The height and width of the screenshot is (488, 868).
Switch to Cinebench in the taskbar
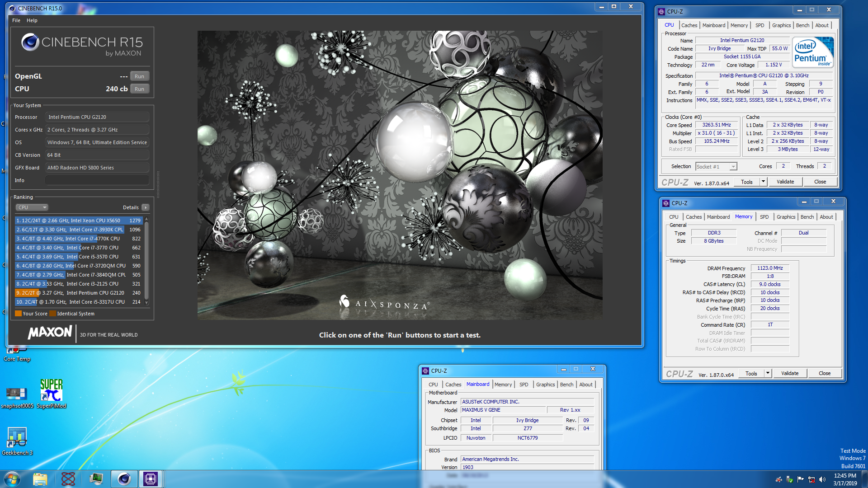124,479
